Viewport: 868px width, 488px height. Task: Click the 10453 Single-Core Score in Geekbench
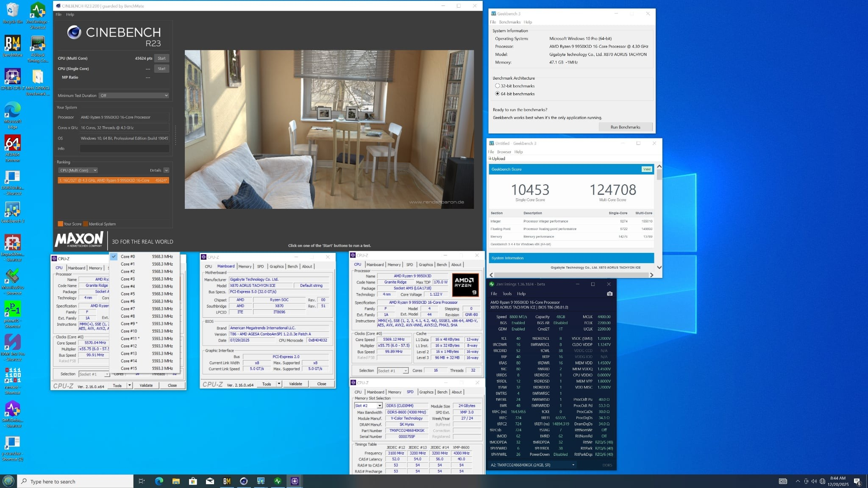530,190
